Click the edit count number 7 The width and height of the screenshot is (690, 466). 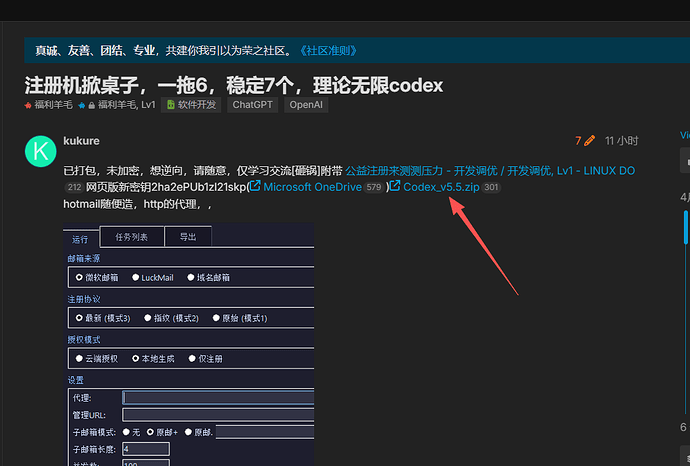(578, 141)
